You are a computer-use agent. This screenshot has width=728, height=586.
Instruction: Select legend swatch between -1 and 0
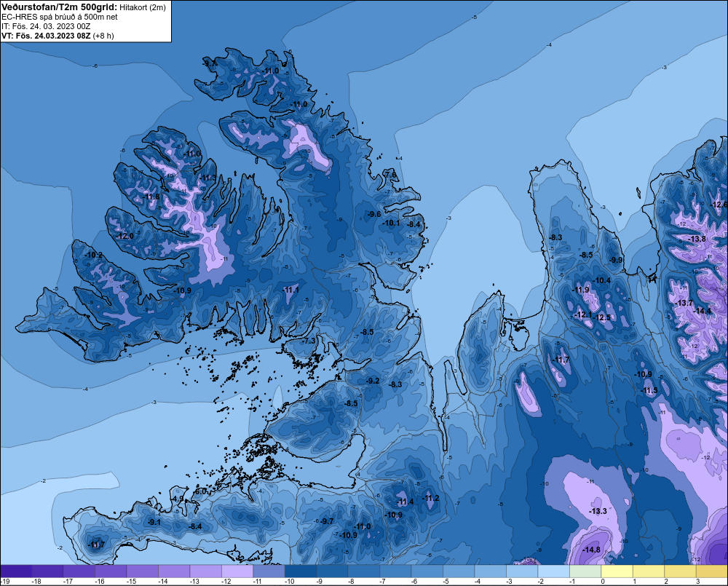click(585, 571)
